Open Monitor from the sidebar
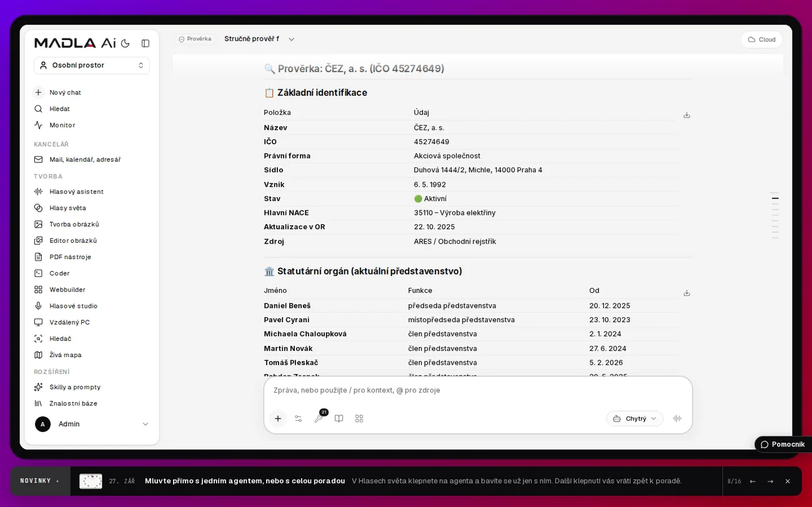 (92, 125)
